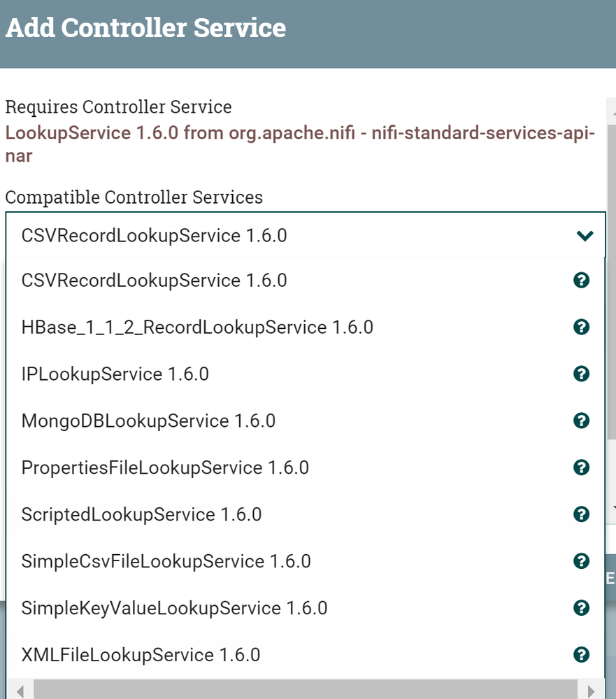Image resolution: width=616 pixels, height=699 pixels.
Task: Select IPLookupService 1.6.0 entry
Action: coord(115,374)
